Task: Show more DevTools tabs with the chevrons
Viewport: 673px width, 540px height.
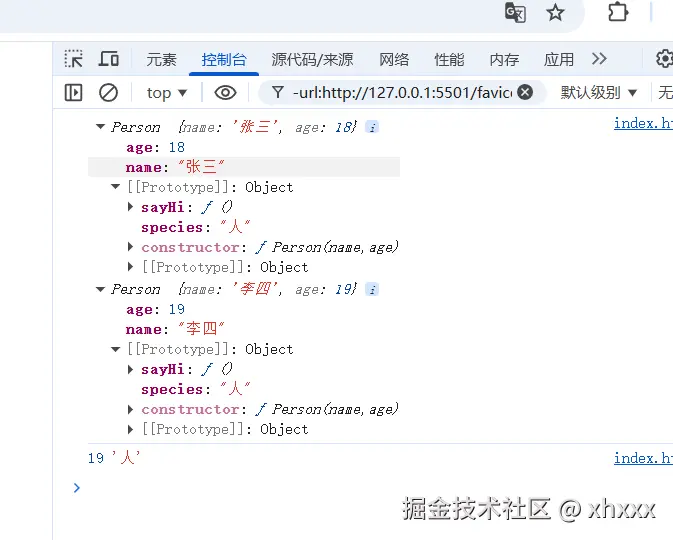Action: click(599, 59)
